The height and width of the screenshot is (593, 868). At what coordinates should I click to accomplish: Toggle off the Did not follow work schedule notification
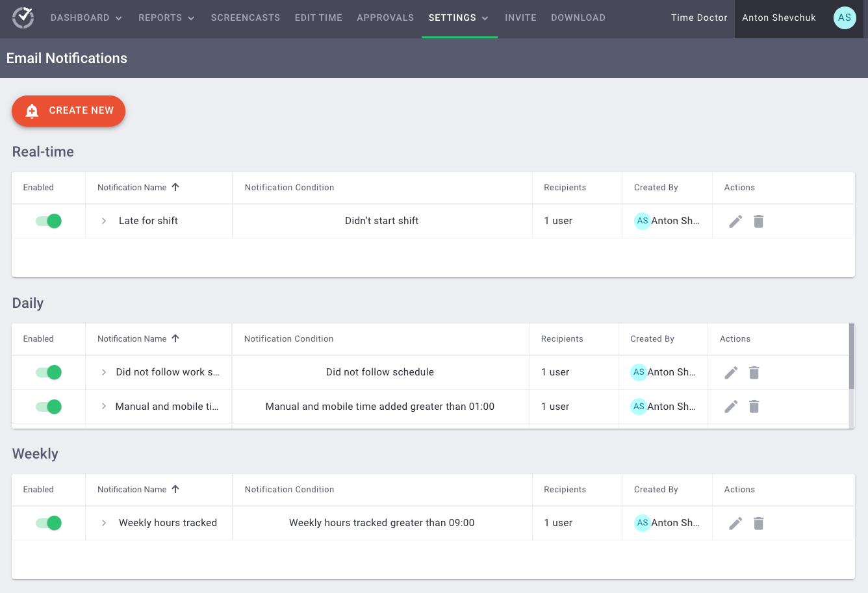point(47,372)
